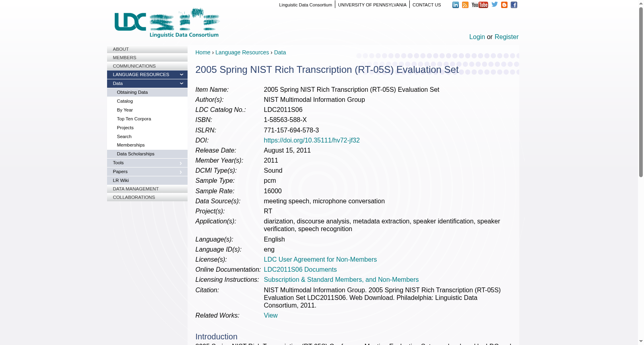
Task: Click the scrollbar down arrow
Action: 641,341
